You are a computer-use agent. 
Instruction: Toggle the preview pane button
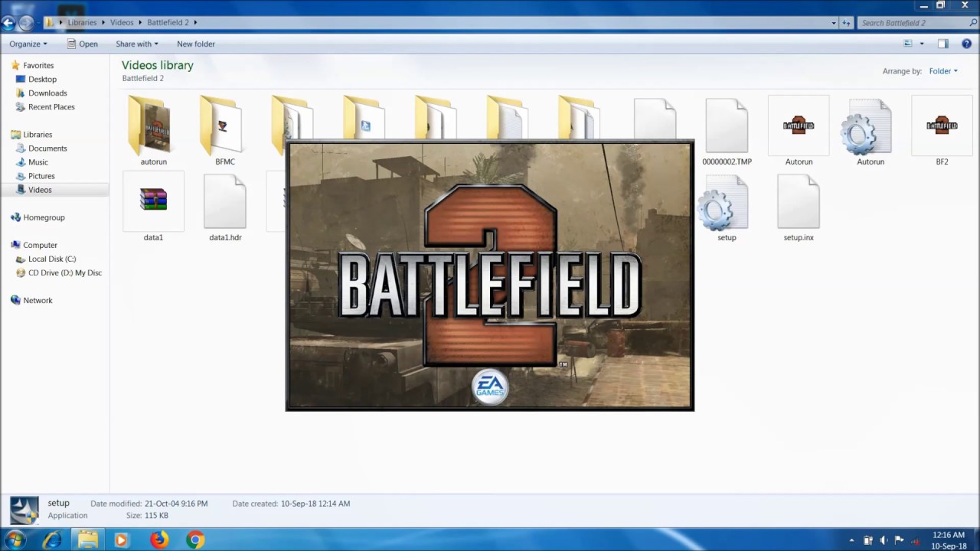tap(942, 44)
